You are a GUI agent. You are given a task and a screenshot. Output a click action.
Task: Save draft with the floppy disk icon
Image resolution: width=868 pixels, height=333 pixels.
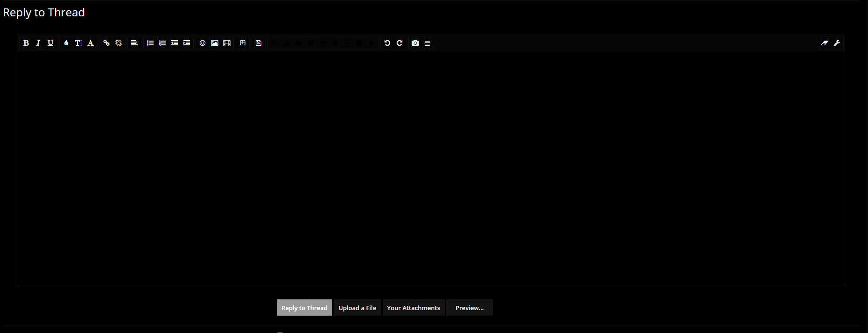click(x=259, y=43)
